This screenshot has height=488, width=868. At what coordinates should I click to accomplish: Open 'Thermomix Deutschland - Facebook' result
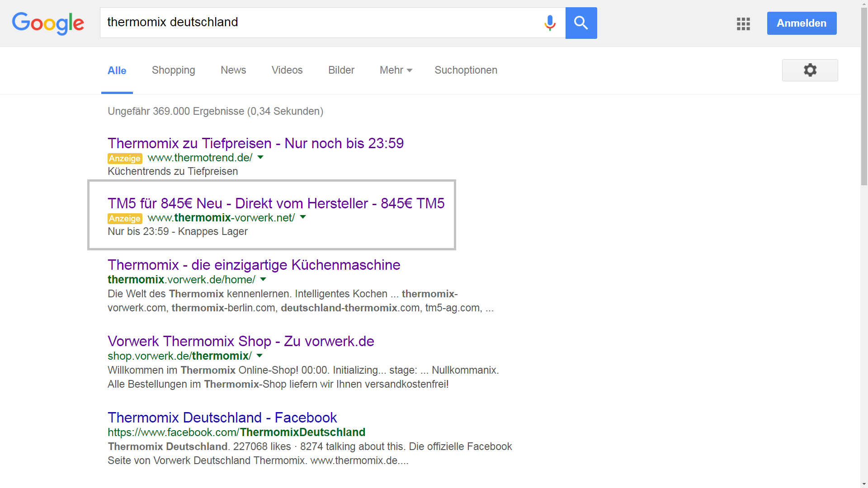[x=222, y=418]
